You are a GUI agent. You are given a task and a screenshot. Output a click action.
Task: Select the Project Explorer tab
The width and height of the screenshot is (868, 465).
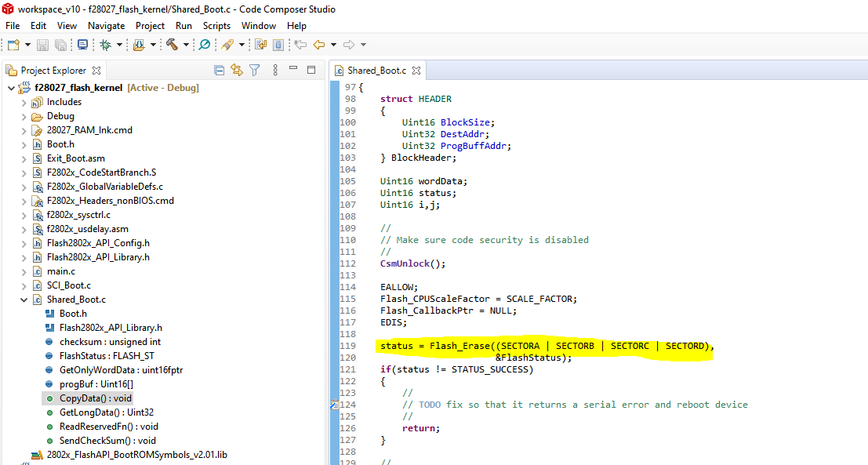click(x=53, y=71)
